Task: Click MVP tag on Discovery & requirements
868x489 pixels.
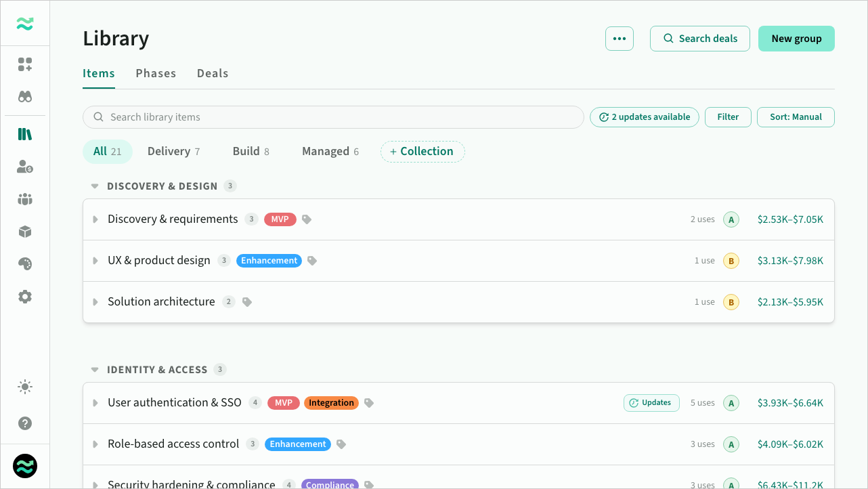Action: click(x=280, y=219)
